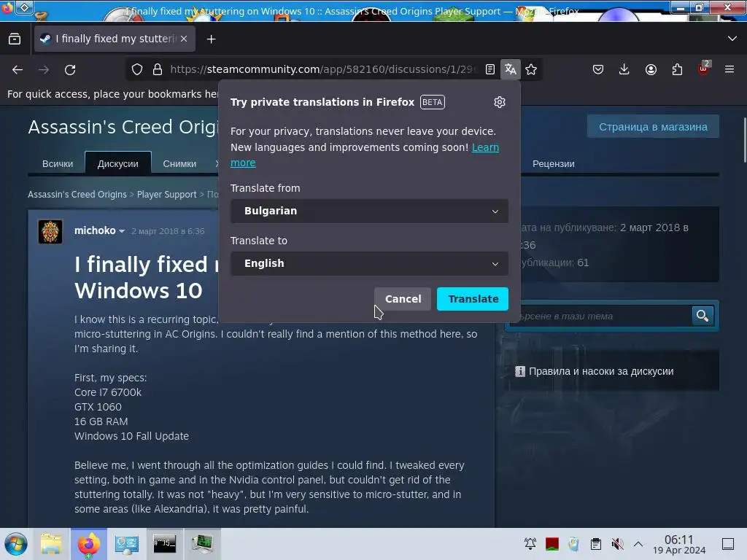
Task: Open Правила и насоки за дискусии link
Action: pyautogui.click(x=601, y=371)
